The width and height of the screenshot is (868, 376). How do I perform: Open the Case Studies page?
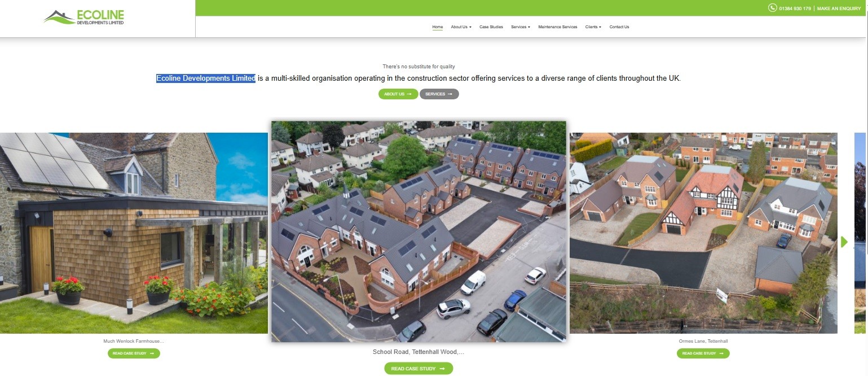point(491,27)
